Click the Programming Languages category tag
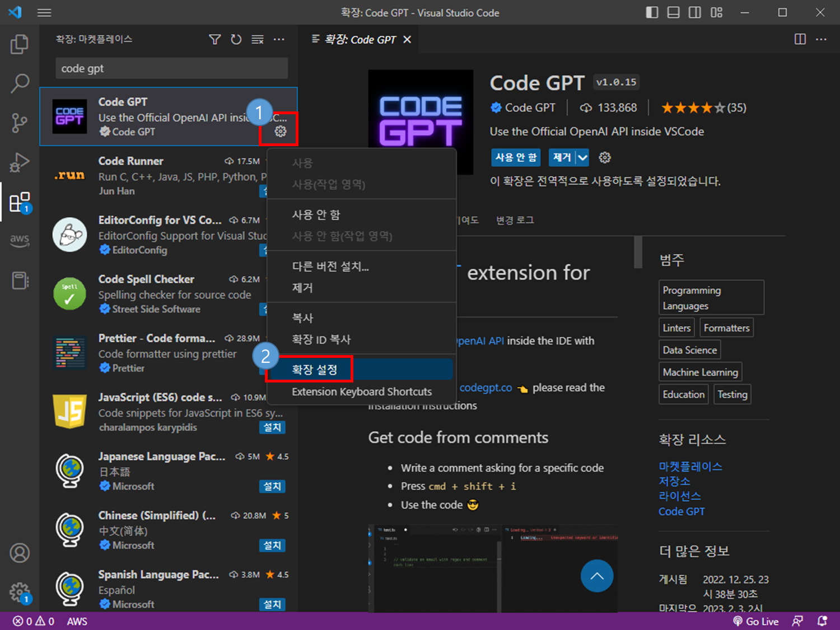This screenshot has height=630, width=840. click(x=711, y=297)
